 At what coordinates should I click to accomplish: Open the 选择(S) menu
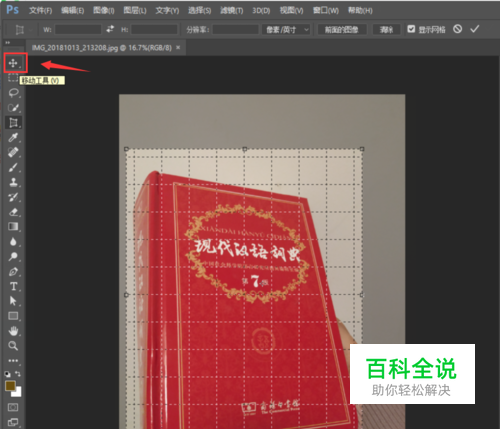pos(199,11)
